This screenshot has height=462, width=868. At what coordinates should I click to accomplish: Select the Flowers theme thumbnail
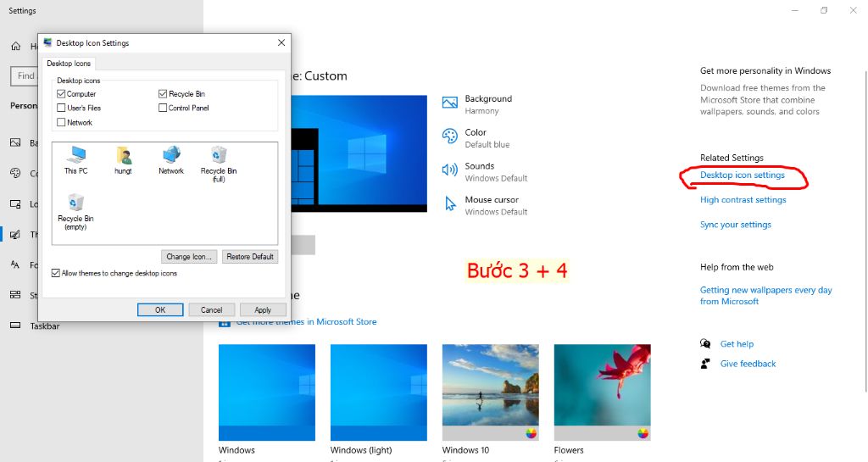603,392
